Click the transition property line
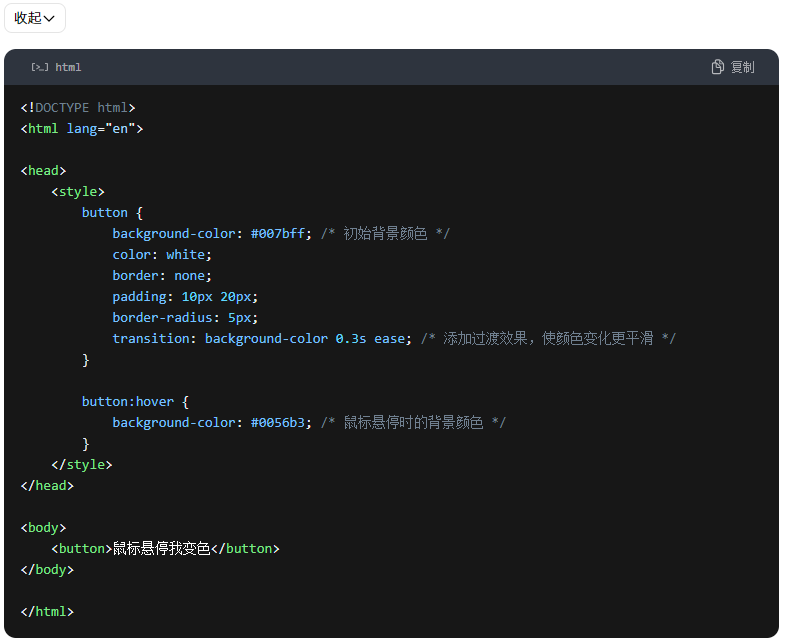The image size is (785, 641). (x=262, y=338)
